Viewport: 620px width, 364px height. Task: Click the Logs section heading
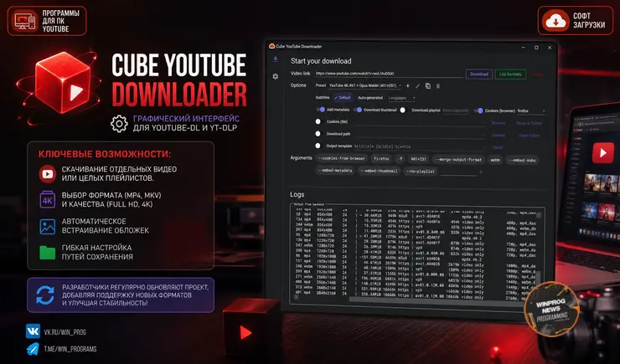pyautogui.click(x=297, y=194)
